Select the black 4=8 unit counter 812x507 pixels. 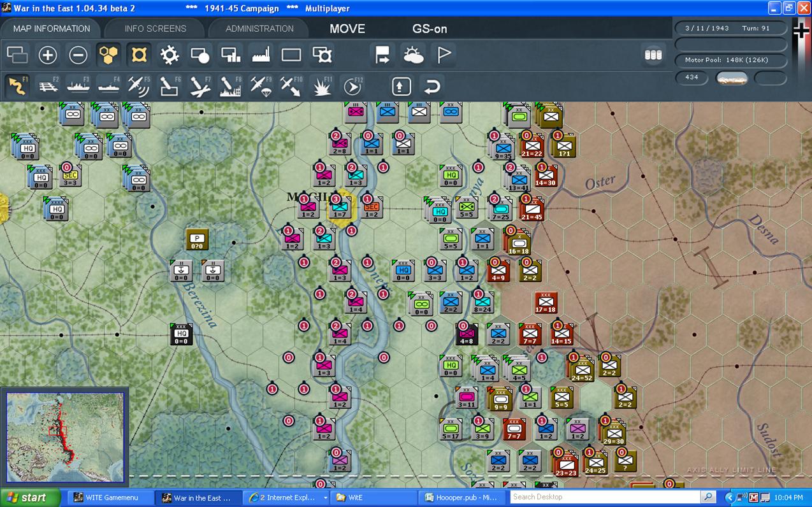(467, 334)
